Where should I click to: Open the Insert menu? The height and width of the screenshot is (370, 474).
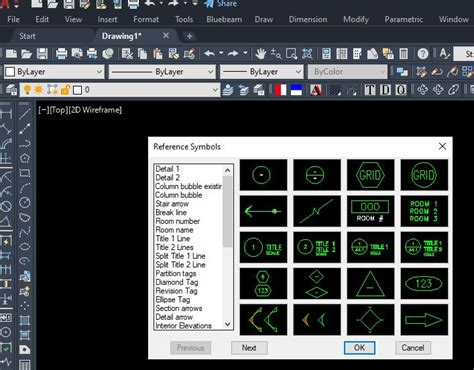coord(107,19)
